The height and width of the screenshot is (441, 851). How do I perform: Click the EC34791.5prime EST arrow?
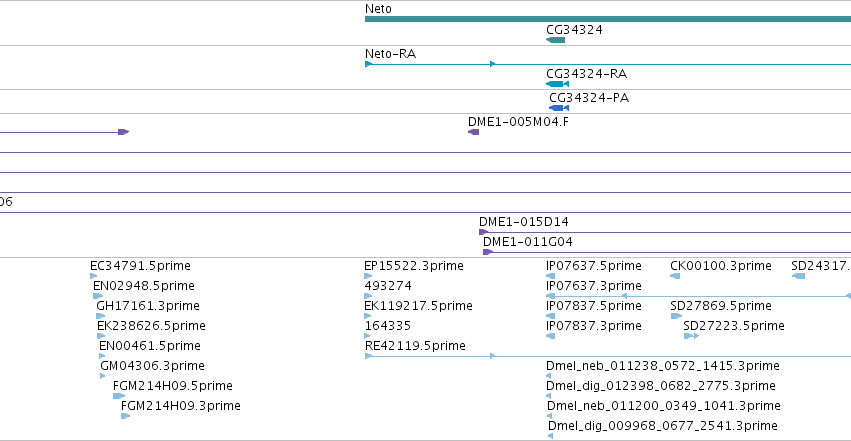(x=93, y=276)
